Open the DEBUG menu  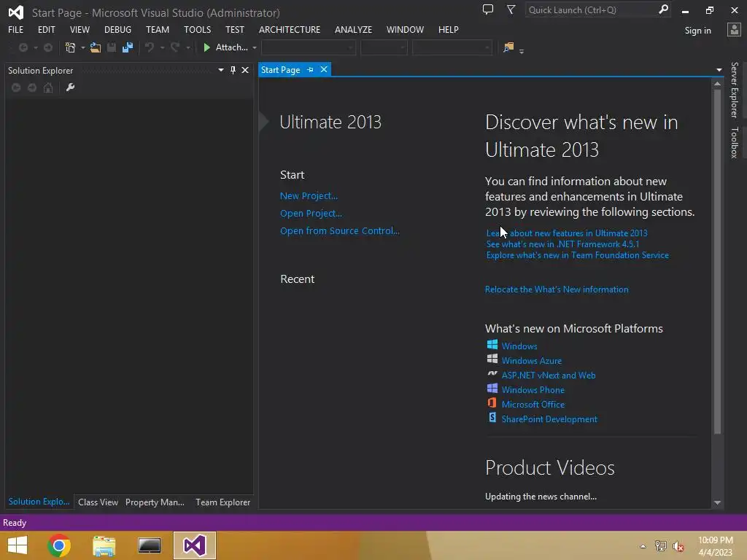(117, 29)
